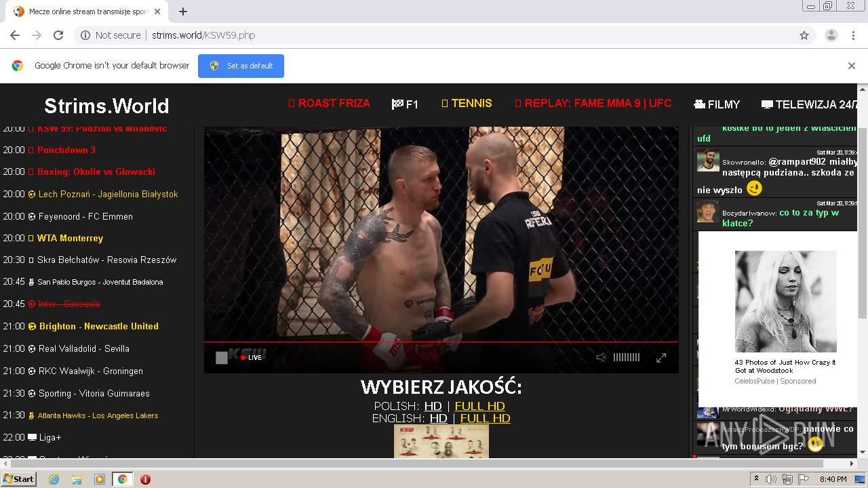Switch to Chrome taskbar button
Screen dimensions: 868x488
[122, 479]
